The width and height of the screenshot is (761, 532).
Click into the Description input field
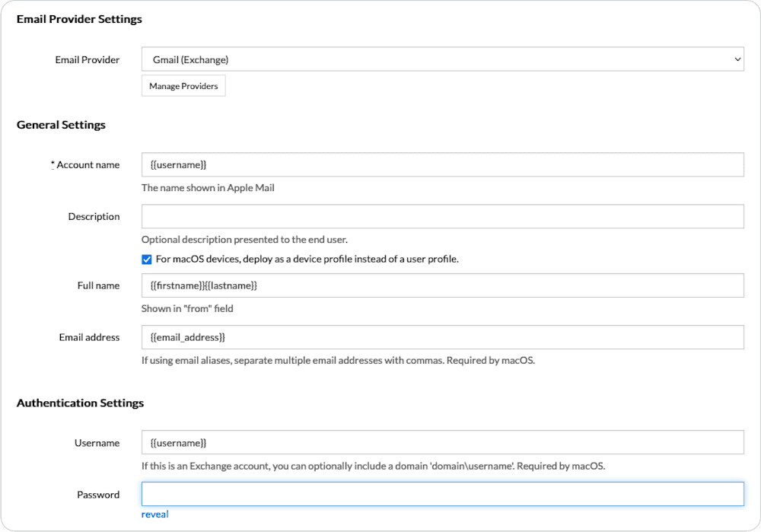point(443,216)
